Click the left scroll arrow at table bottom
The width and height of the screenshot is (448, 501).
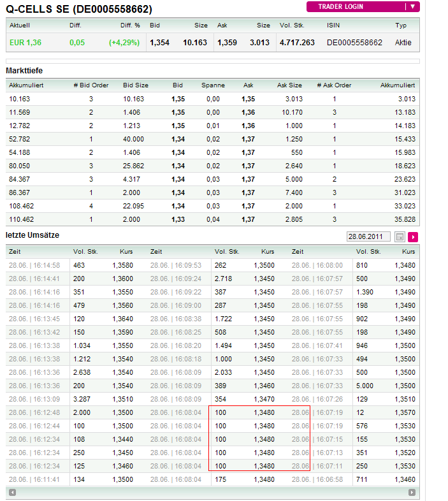pyautogui.click(x=13, y=492)
